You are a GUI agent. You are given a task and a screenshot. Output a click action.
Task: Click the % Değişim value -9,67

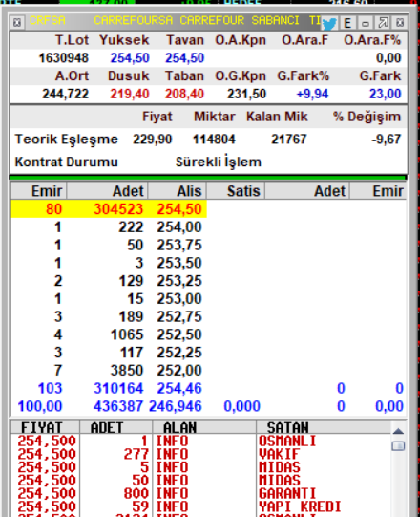click(x=386, y=140)
